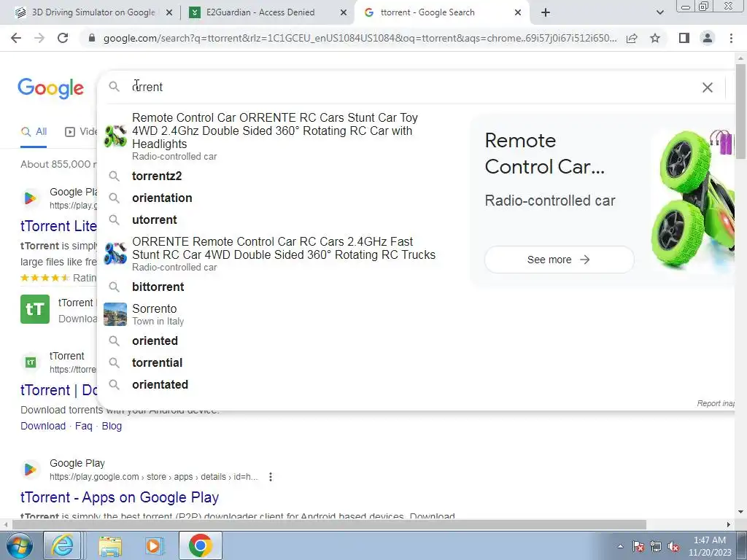
Task: Click the muted volume tray icon
Action: click(x=673, y=546)
